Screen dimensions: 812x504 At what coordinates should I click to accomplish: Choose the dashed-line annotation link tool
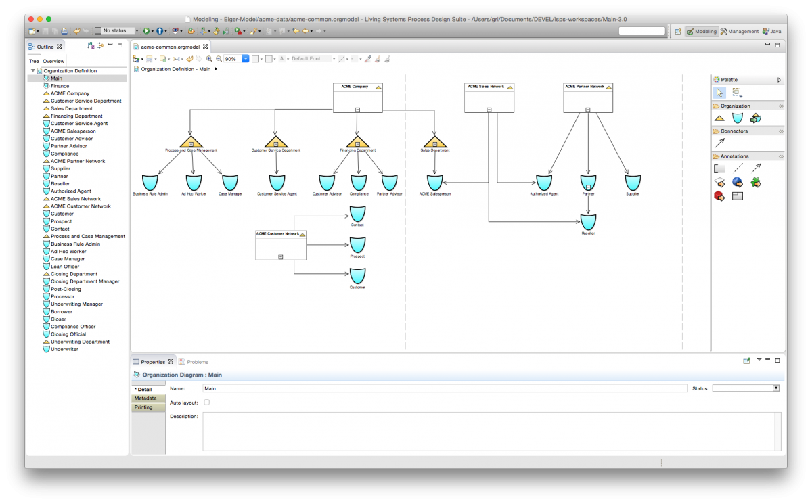pyautogui.click(x=737, y=168)
